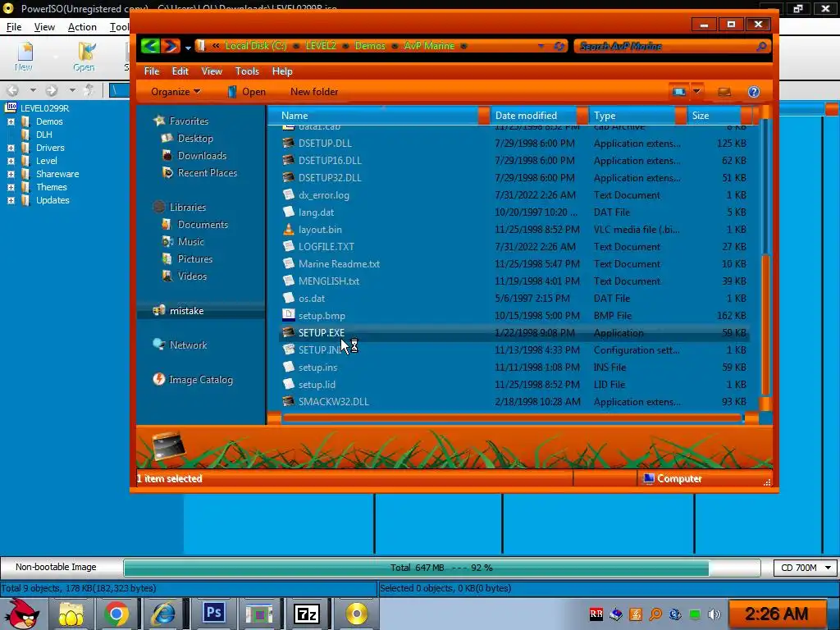Click the blue Help question mark icon

click(x=754, y=92)
